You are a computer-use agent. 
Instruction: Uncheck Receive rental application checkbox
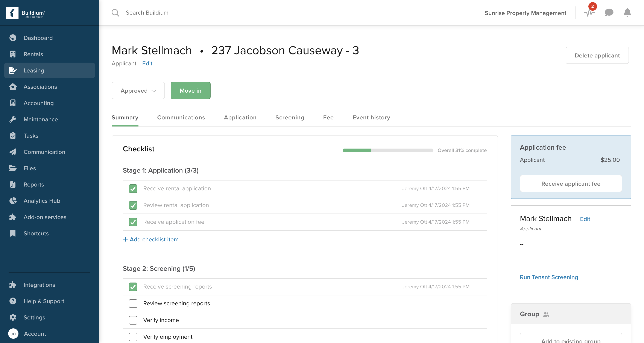pyautogui.click(x=133, y=188)
